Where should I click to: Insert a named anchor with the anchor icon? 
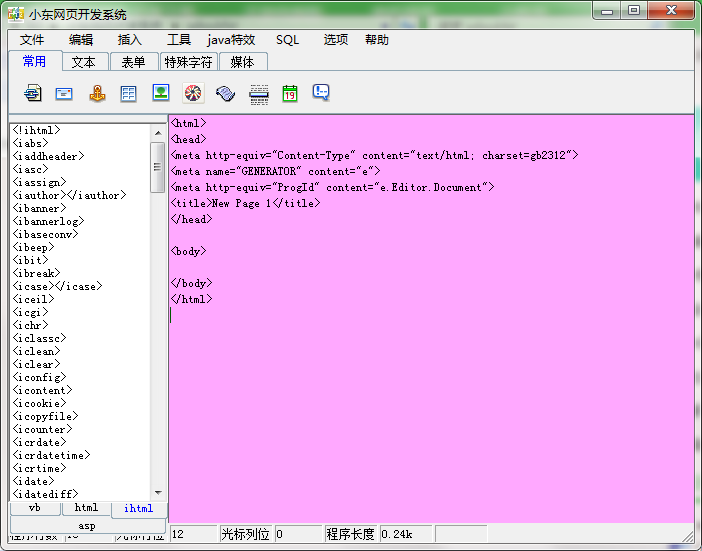pos(97,93)
